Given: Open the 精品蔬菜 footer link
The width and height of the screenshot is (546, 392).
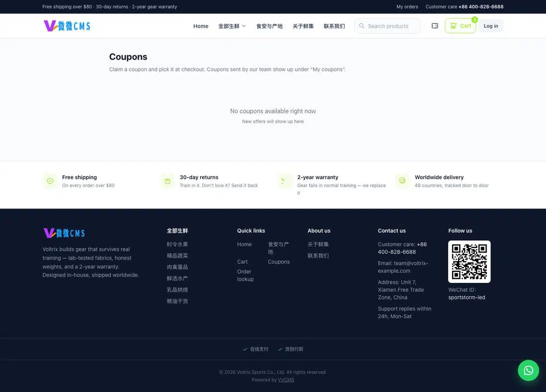Looking at the screenshot, I should point(177,256).
